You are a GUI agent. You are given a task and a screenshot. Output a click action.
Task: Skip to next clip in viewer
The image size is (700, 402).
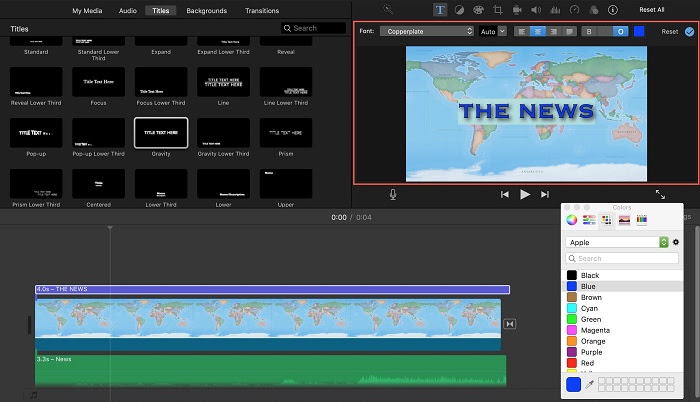pyautogui.click(x=545, y=194)
